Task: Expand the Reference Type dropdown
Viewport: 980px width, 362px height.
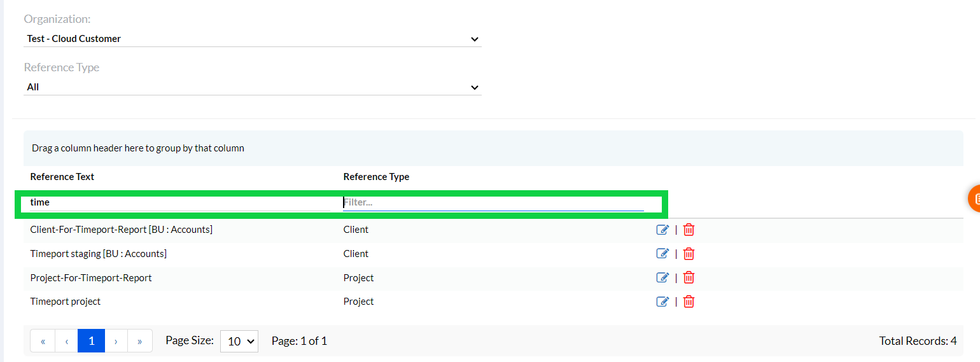Action: [253, 87]
